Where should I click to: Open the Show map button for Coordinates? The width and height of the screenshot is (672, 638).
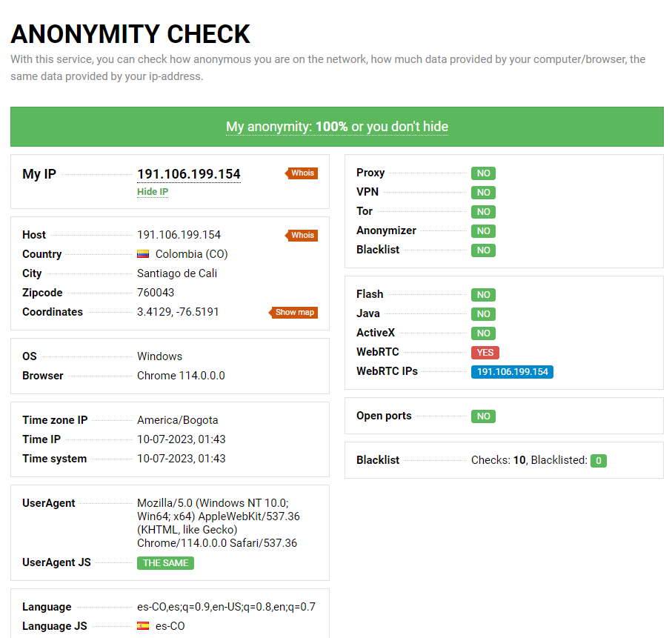pos(293,313)
